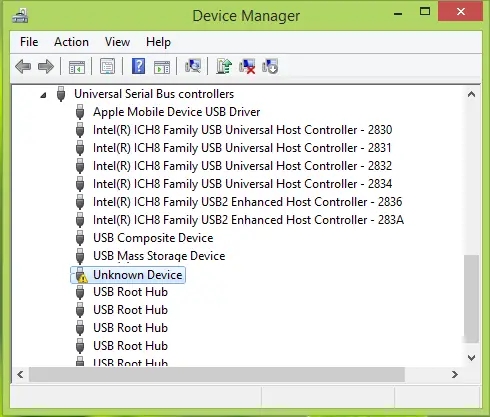Click the vertical scrollbar thumb
490x417 pixels.
pos(471,299)
